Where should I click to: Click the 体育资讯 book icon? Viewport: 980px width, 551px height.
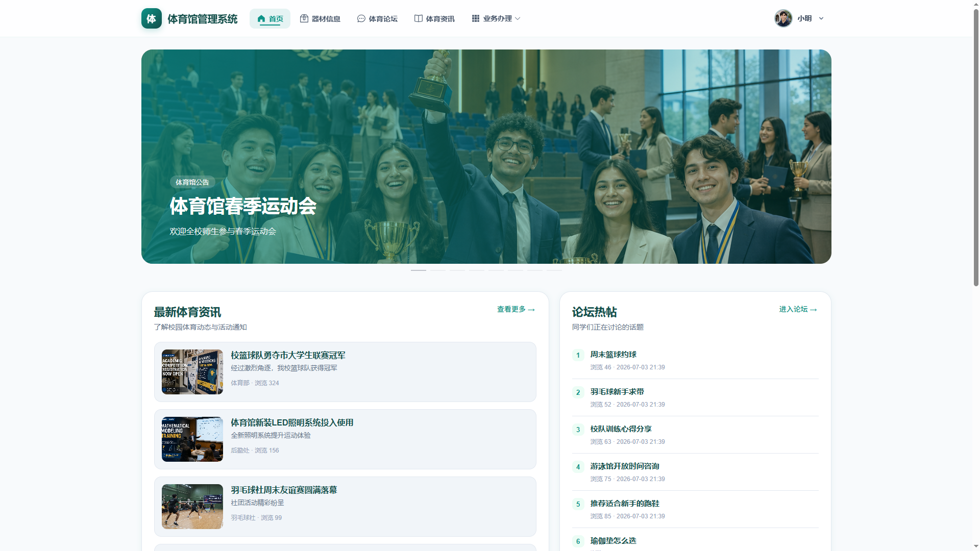[x=419, y=18]
